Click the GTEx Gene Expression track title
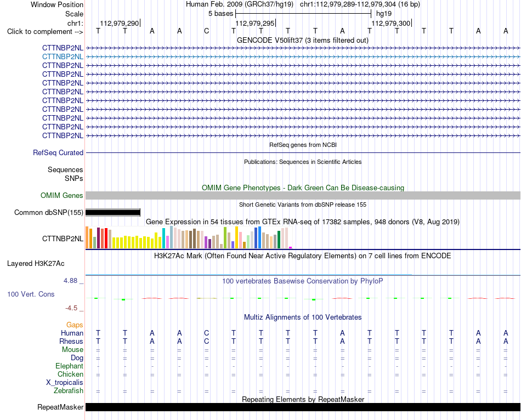This screenshot has width=521, height=420. click(x=303, y=222)
